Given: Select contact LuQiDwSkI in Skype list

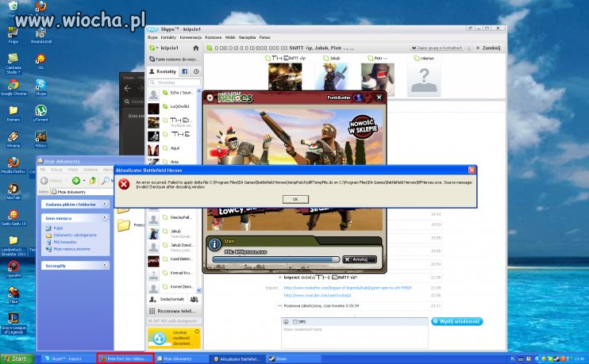Looking at the screenshot, I should click(x=173, y=106).
